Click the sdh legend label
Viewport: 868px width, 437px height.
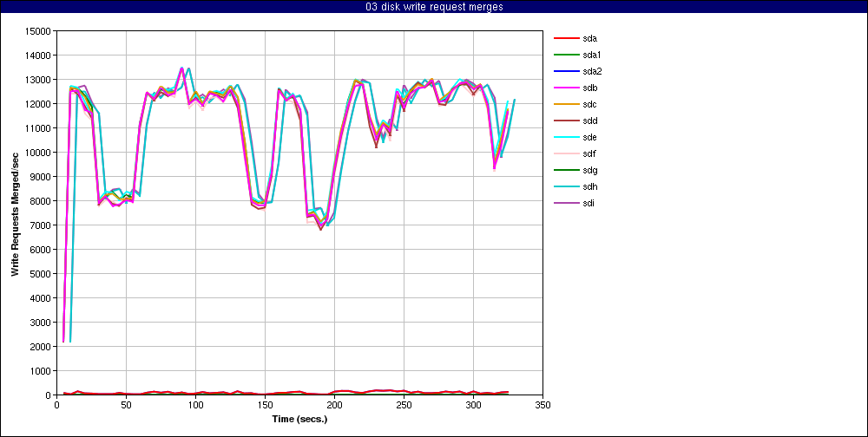(589, 187)
